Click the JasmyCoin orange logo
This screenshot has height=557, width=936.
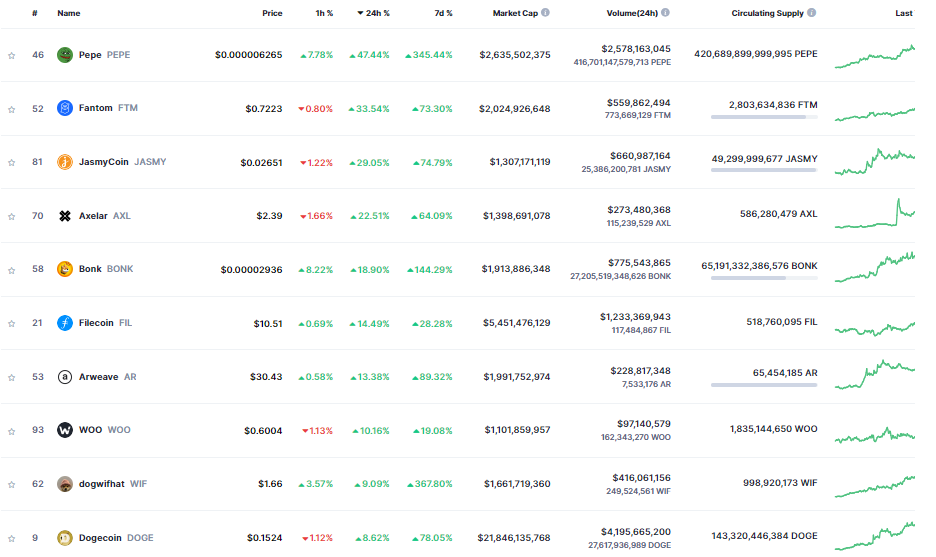pos(64,162)
